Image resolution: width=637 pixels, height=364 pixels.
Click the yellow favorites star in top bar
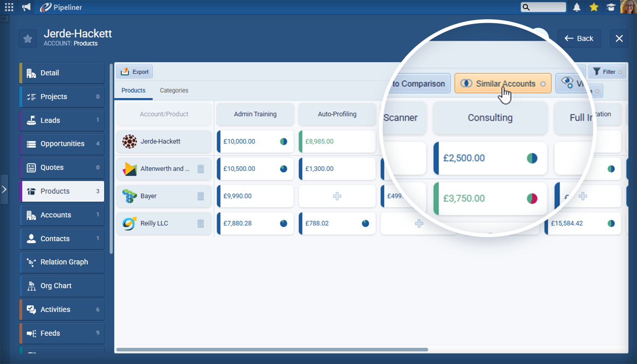tap(593, 7)
